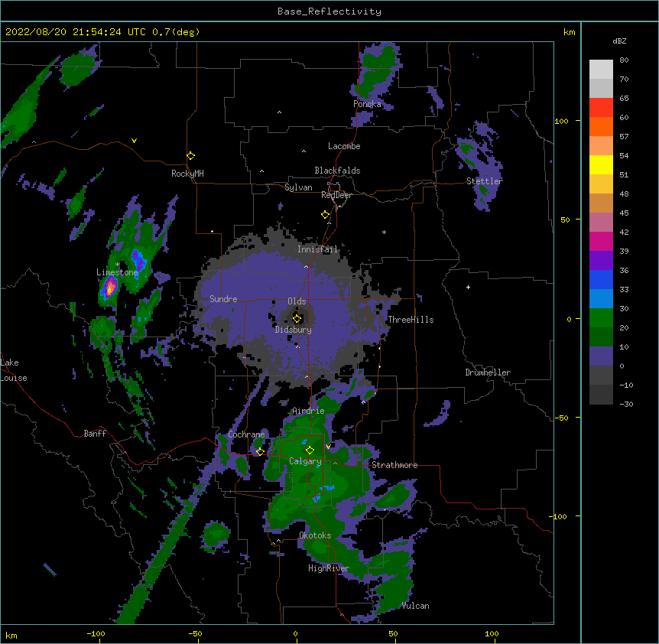659x644 pixels.
Task: Click the Okotoks label
Action: pos(315,535)
